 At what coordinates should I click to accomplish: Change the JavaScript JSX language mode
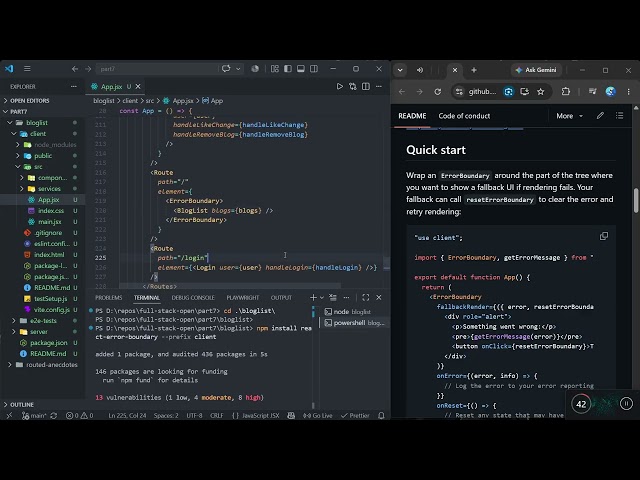tap(260, 416)
